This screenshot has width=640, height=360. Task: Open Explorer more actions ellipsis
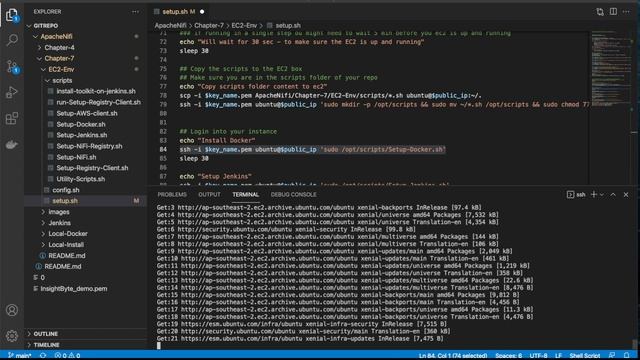pyautogui.click(x=136, y=12)
